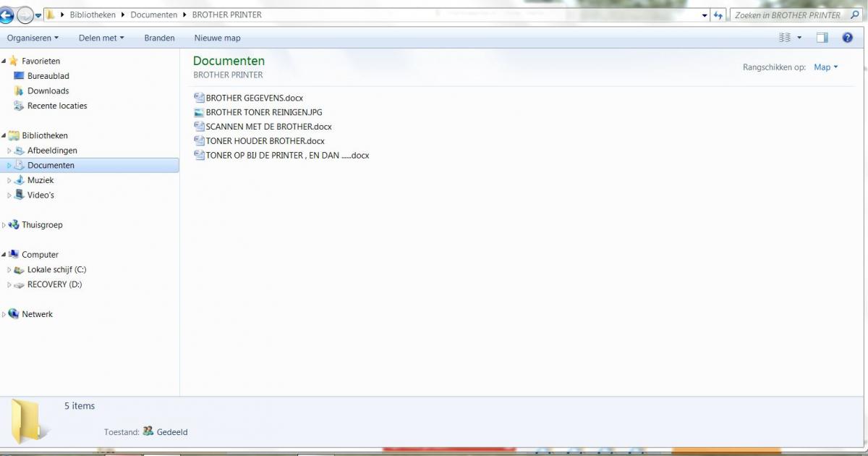
Task: Click the Documenten library heading
Action: pos(229,61)
